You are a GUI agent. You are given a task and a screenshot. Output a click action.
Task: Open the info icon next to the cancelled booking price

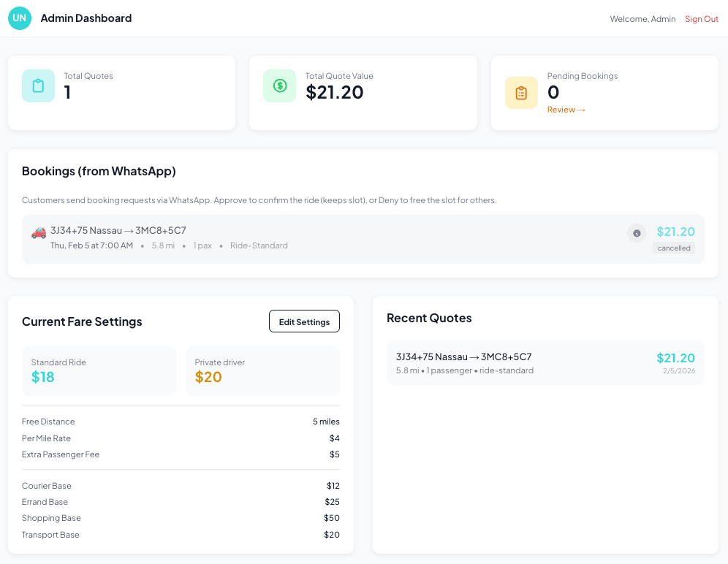click(x=637, y=233)
